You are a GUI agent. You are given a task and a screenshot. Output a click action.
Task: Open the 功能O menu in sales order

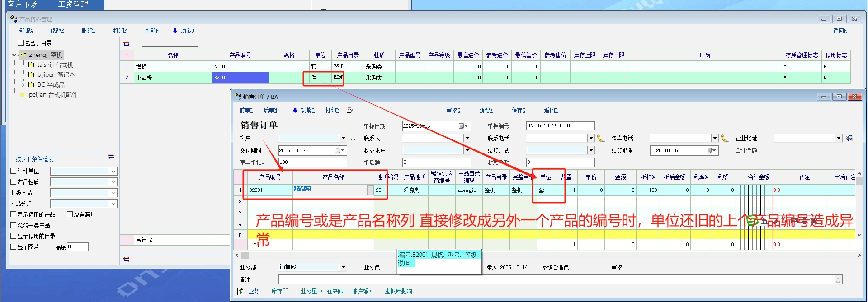(304, 111)
